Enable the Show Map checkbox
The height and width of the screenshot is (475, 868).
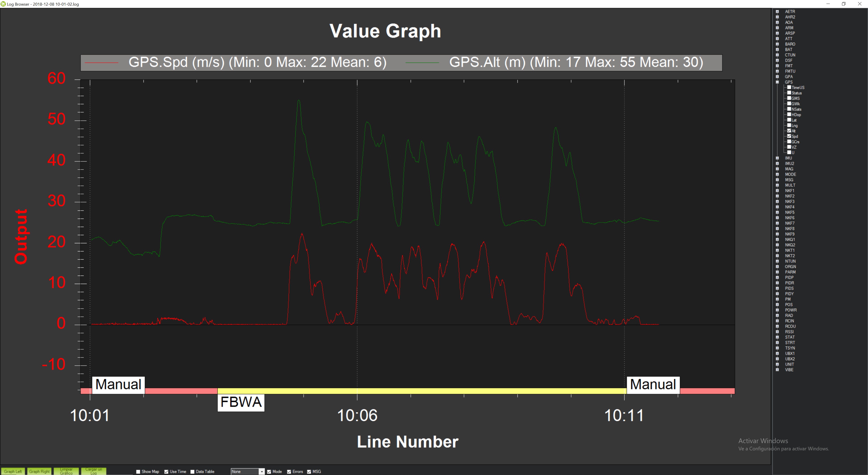click(x=138, y=472)
